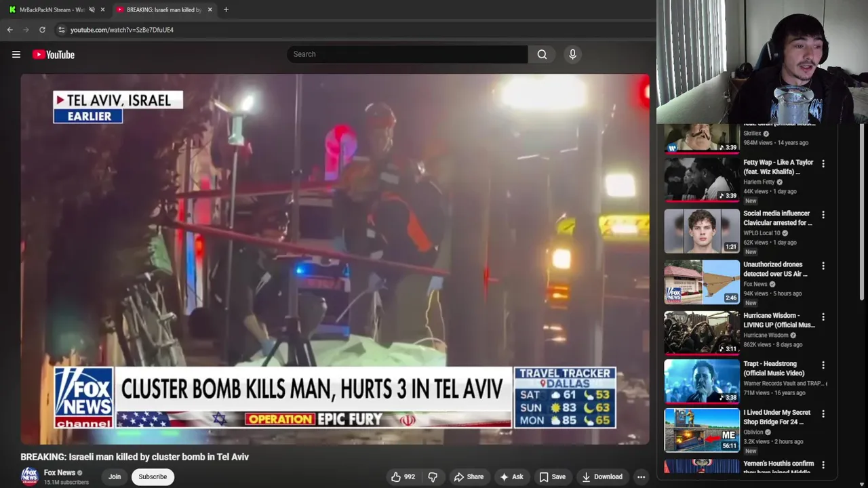Activate voice search microphone

(572, 54)
